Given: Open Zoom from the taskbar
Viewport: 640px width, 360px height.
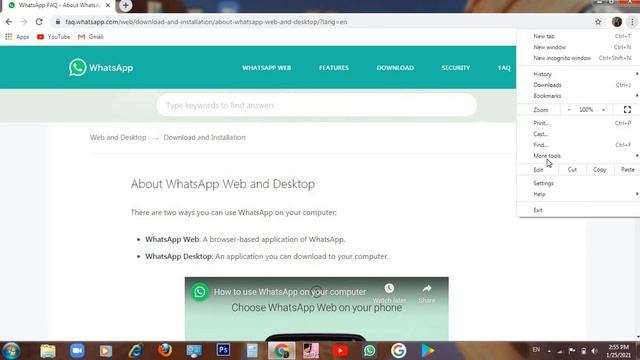Looking at the screenshot, I should 77,351.
